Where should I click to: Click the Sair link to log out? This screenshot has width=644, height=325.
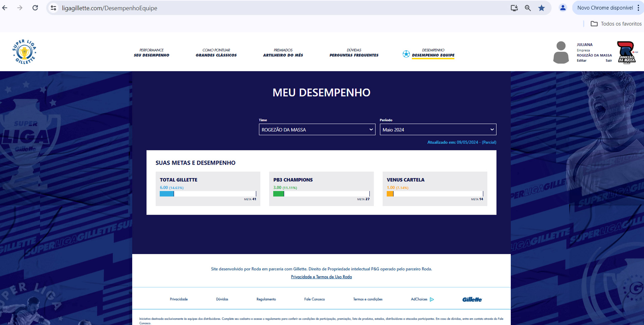click(608, 61)
